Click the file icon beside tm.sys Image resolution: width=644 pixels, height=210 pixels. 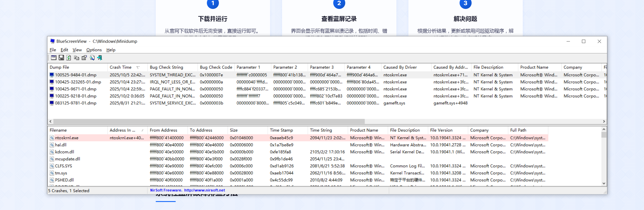pyautogui.click(x=52, y=173)
